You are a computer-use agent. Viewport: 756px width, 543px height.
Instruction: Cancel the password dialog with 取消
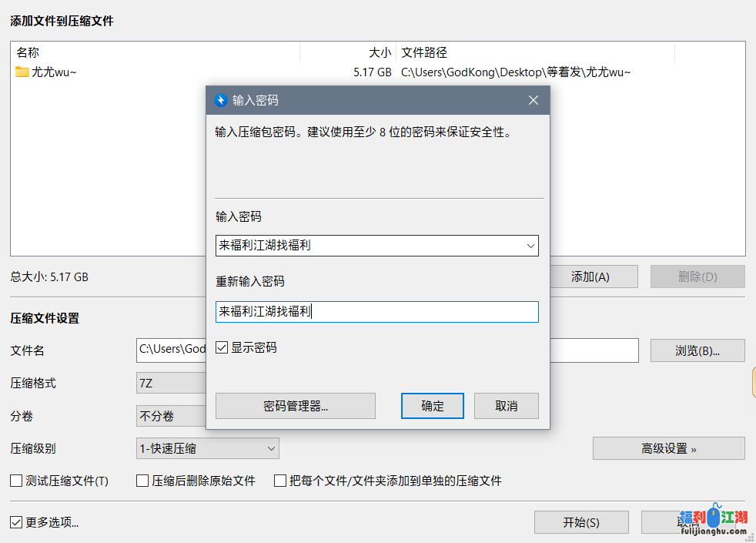tap(506, 406)
